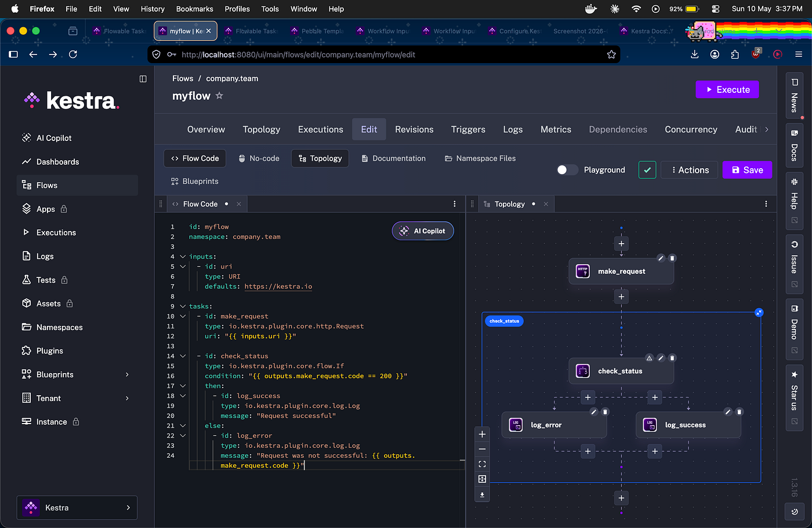The image size is (812, 528).
Task: Delete the make_request node using its trash icon
Action: click(672, 258)
